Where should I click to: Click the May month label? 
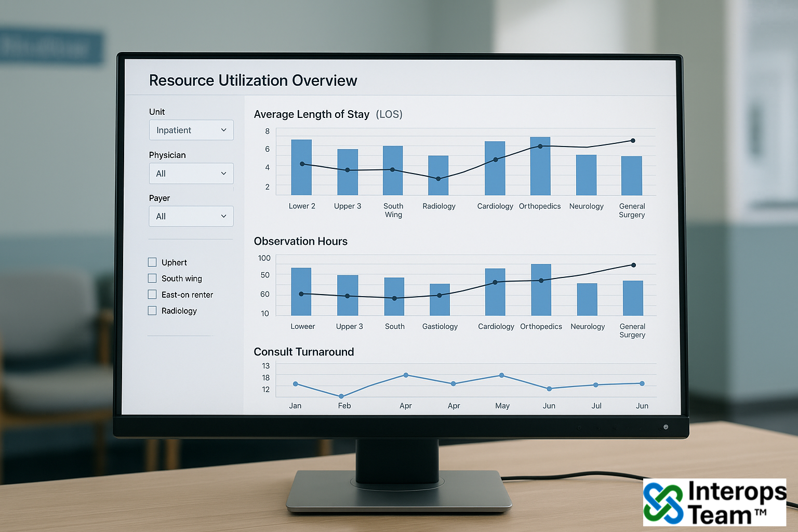pos(502,406)
